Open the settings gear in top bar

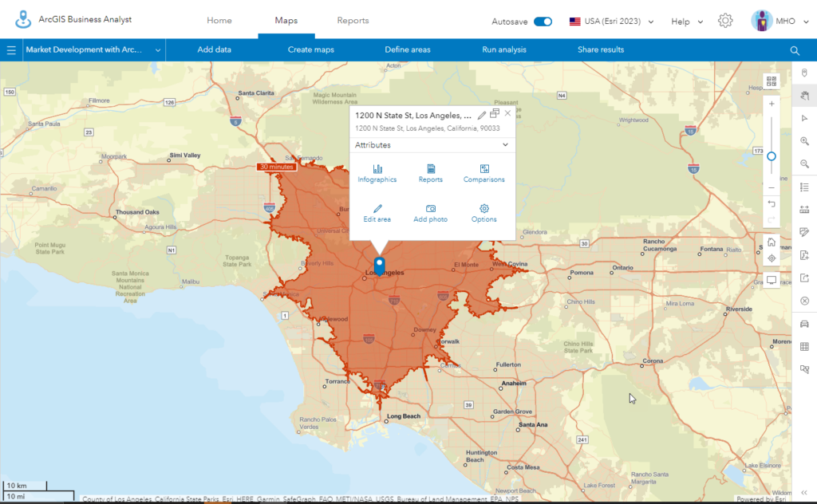(x=724, y=21)
